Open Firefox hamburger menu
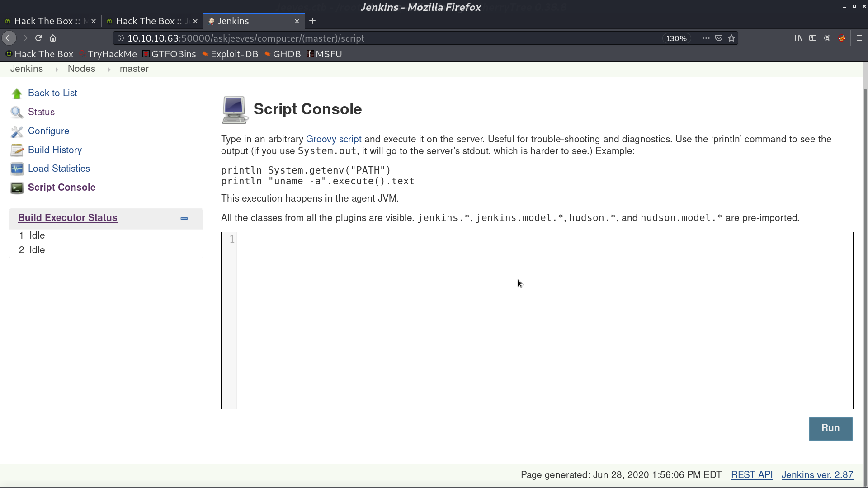This screenshot has width=868, height=488. coord(859,38)
